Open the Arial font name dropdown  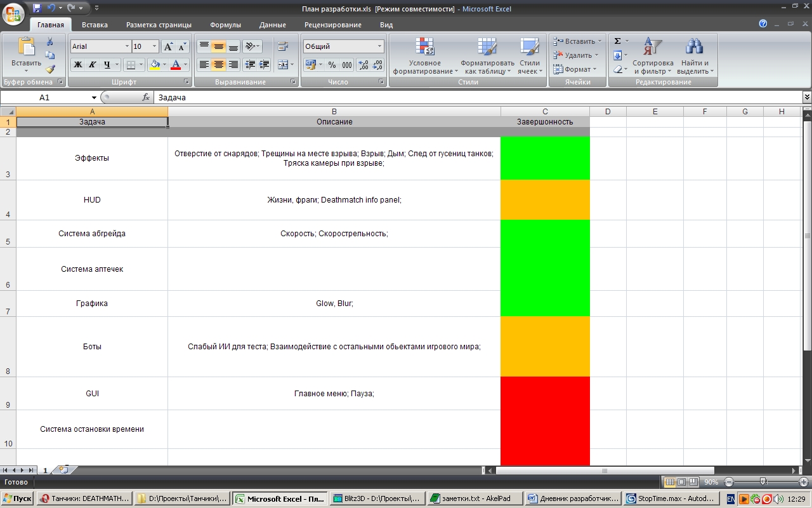126,46
